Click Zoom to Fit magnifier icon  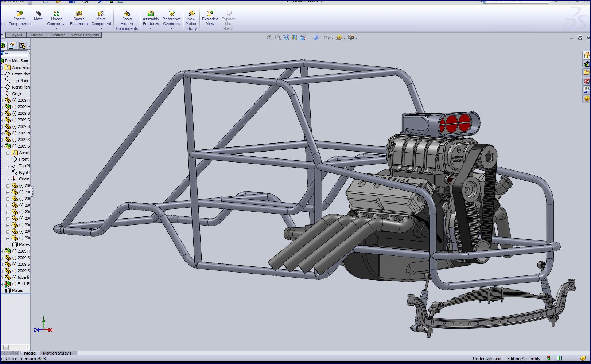269,38
